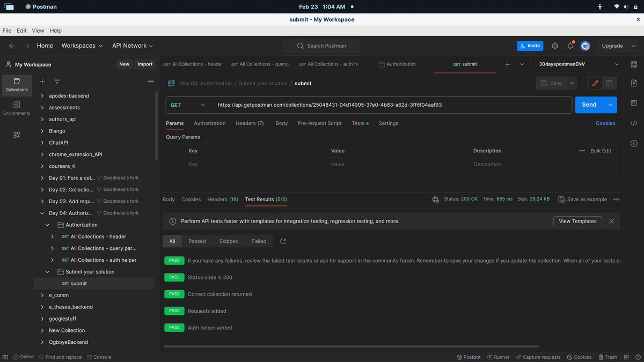Refresh test results icon
The width and height of the screenshot is (644, 362).
283,241
